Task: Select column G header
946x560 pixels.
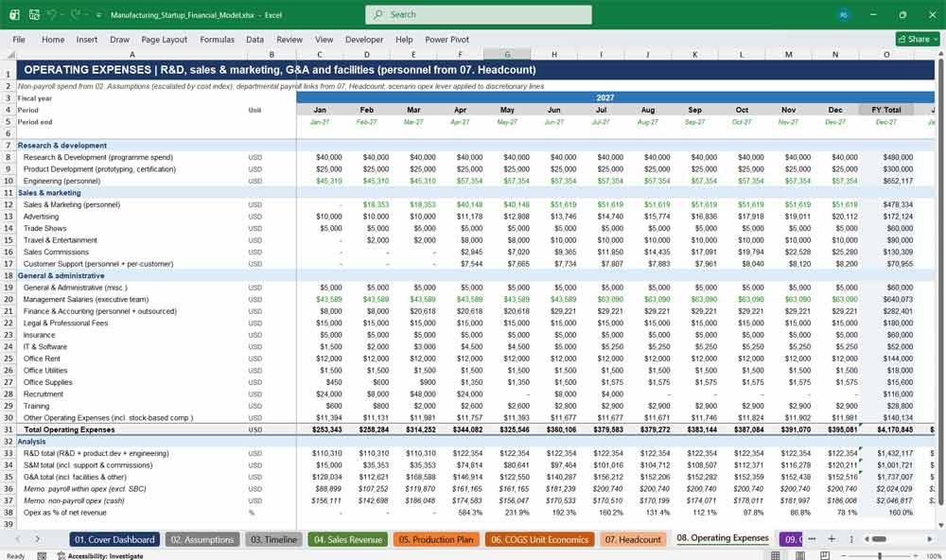Action: coord(507,54)
